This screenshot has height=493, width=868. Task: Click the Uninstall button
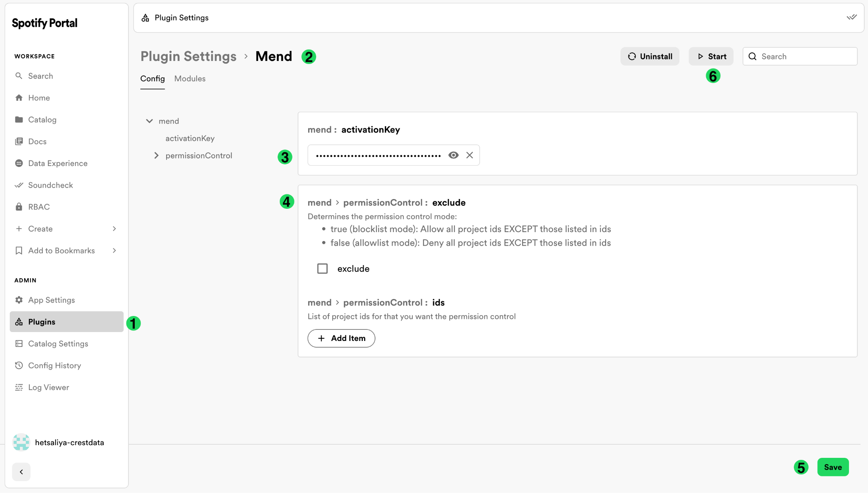pyautogui.click(x=650, y=56)
